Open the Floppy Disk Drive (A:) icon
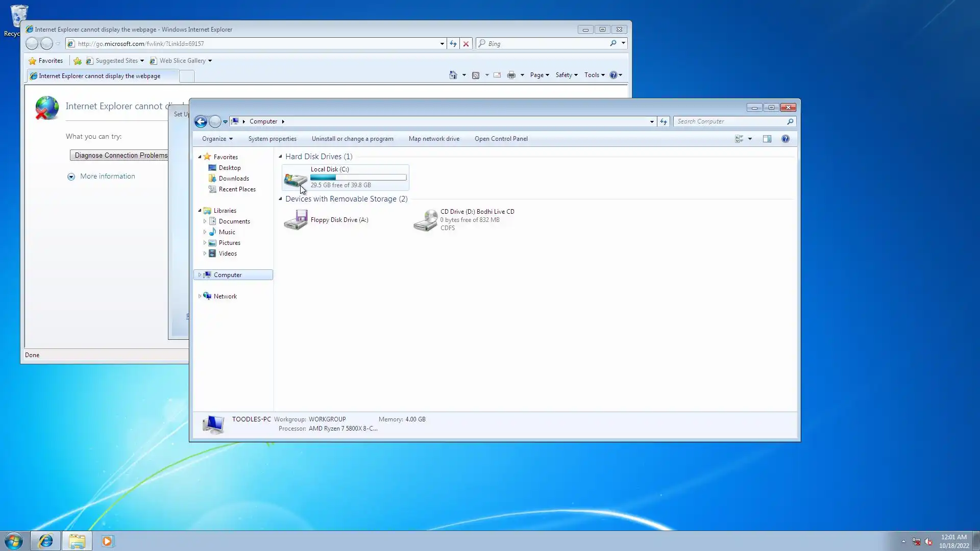The width and height of the screenshot is (980, 551). coord(295,220)
